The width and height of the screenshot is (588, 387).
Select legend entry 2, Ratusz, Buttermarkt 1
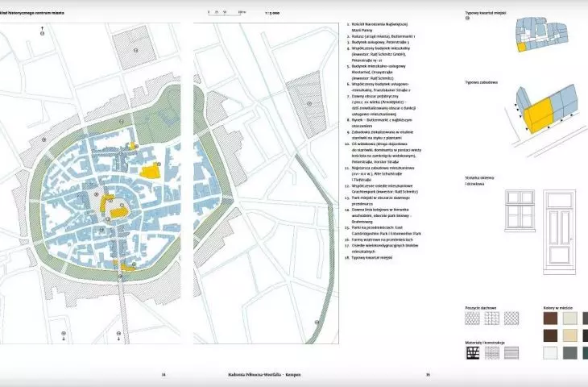(381, 36)
